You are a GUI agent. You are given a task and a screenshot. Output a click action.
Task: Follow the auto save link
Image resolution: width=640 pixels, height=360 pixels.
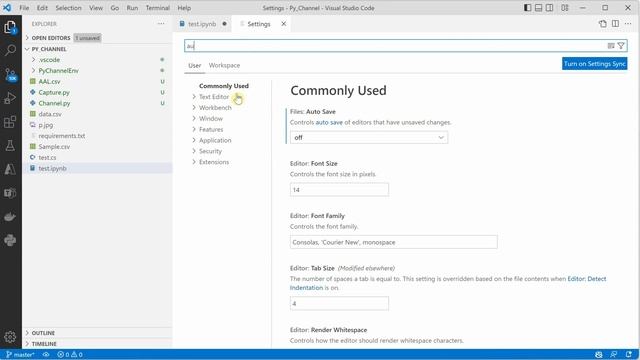point(329,122)
